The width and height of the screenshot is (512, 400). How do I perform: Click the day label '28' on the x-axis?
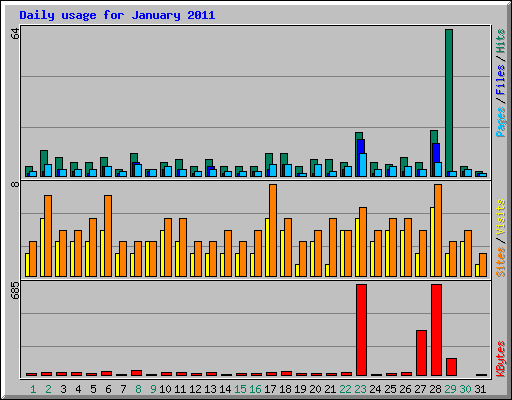coord(435,389)
